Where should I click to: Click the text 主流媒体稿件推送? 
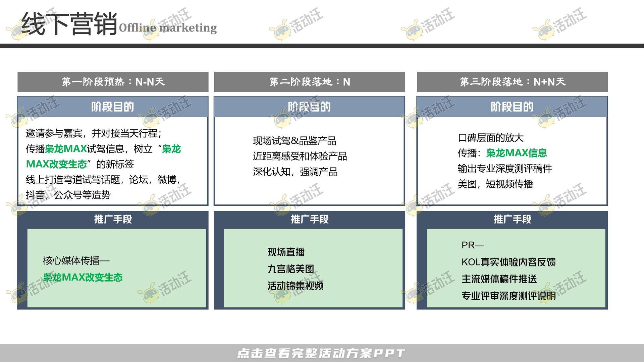[499, 279]
